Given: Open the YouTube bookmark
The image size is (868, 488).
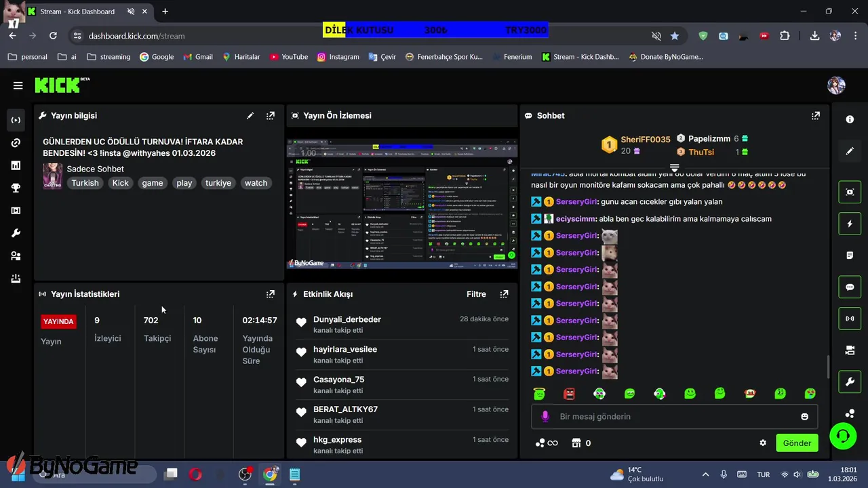Looking at the screenshot, I should (288, 57).
